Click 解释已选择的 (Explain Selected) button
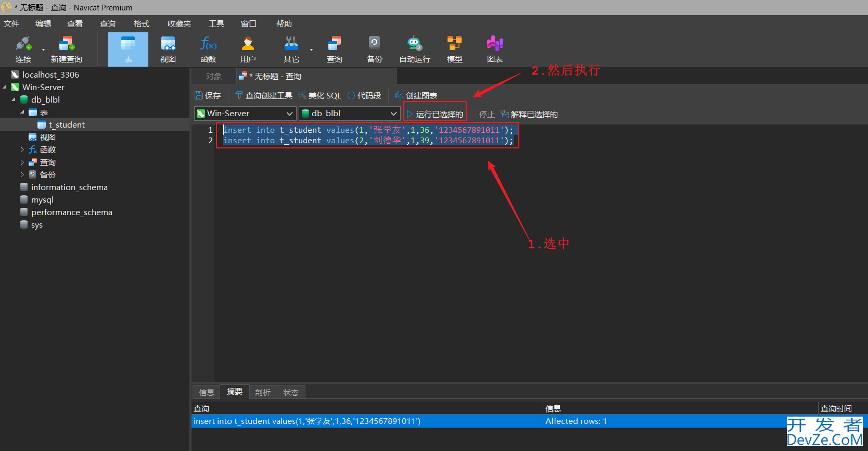The width and height of the screenshot is (868, 451). tap(529, 114)
